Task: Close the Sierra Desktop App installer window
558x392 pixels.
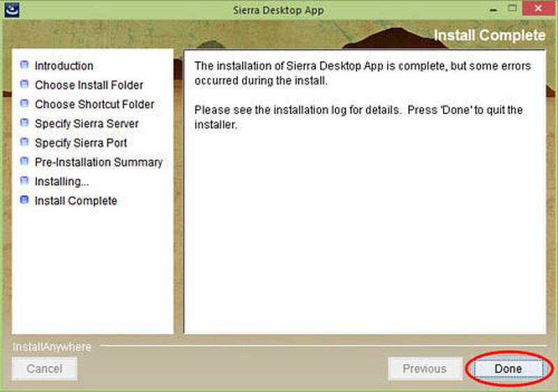Action: pos(538,8)
